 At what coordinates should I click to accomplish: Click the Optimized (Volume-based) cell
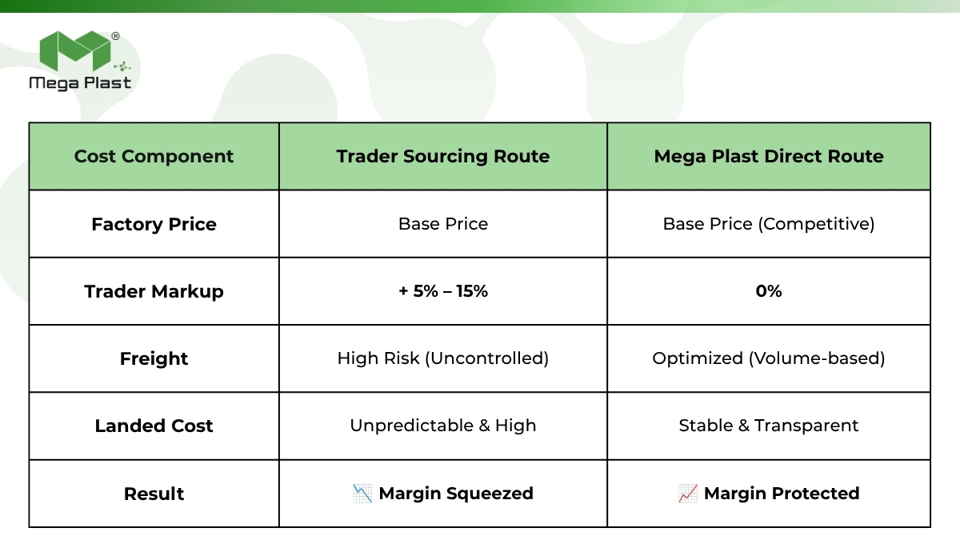[x=769, y=358]
